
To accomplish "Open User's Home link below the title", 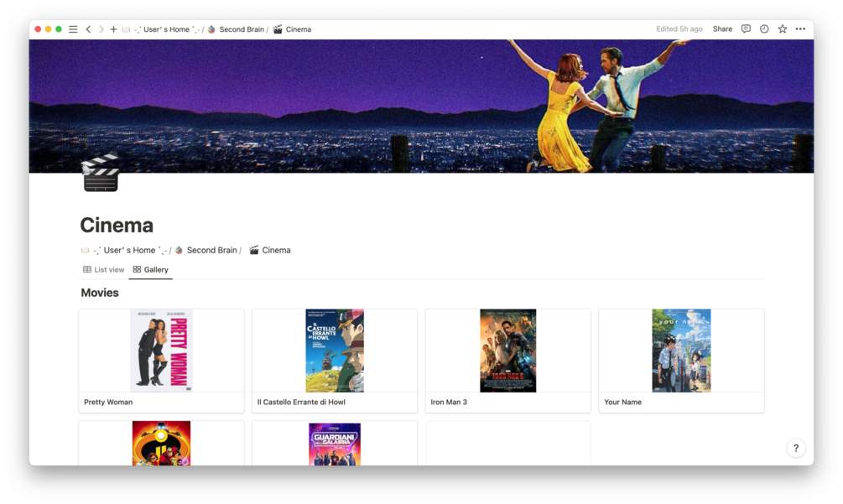I will click(129, 251).
